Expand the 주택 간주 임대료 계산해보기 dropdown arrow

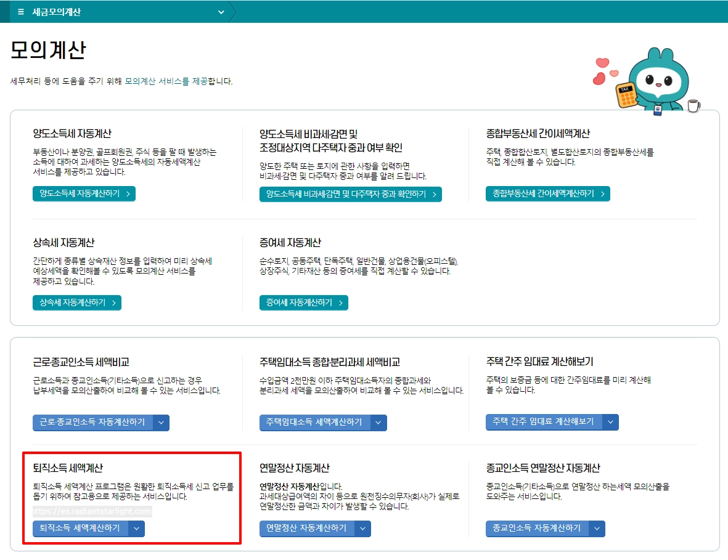tap(610, 423)
